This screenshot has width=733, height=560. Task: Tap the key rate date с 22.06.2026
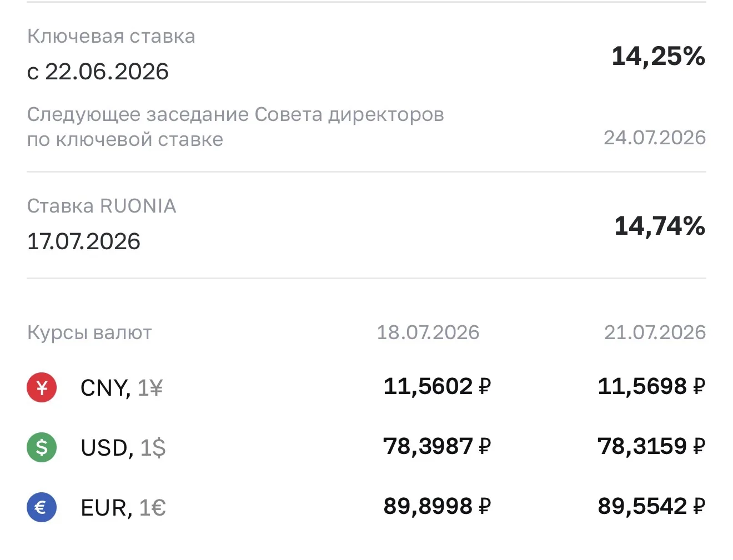click(x=98, y=72)
